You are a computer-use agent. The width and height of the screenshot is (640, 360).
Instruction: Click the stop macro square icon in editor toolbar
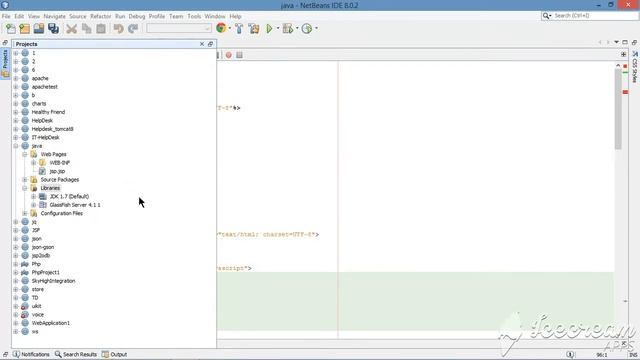[239, 55]
